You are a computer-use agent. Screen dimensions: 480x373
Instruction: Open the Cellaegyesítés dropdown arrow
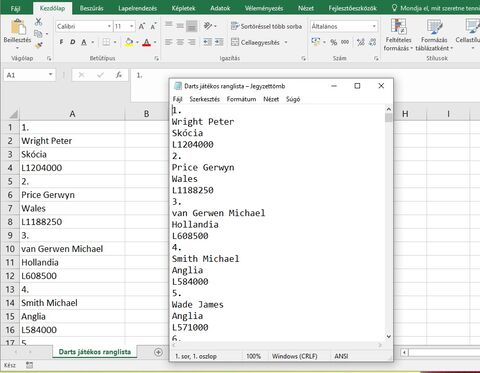tap(286, 43)
